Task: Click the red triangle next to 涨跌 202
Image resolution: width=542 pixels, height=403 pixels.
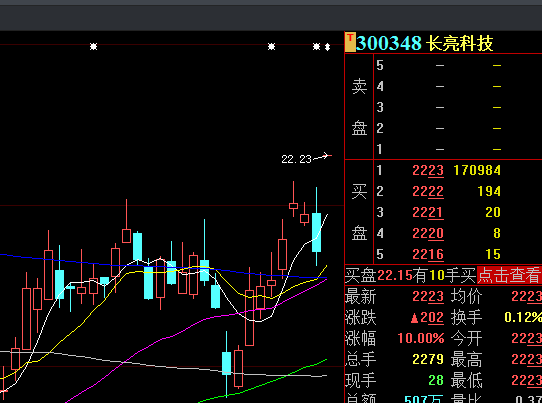Action: pyautogui.click(x=414, y=318)
